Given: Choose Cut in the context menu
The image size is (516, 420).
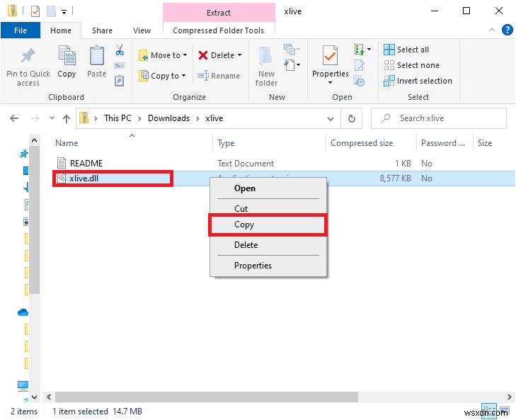Looking at the screenshot, I should 268,208.
